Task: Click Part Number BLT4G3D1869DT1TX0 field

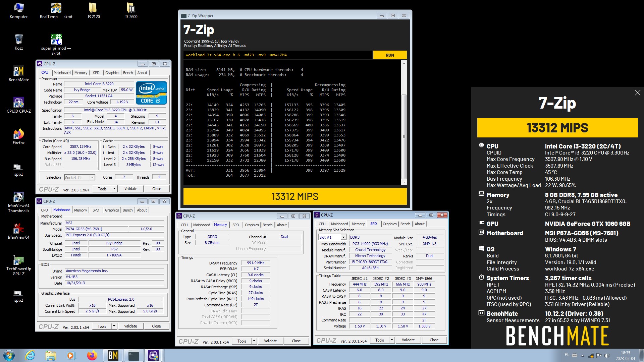Action: (x=370, y=262)
